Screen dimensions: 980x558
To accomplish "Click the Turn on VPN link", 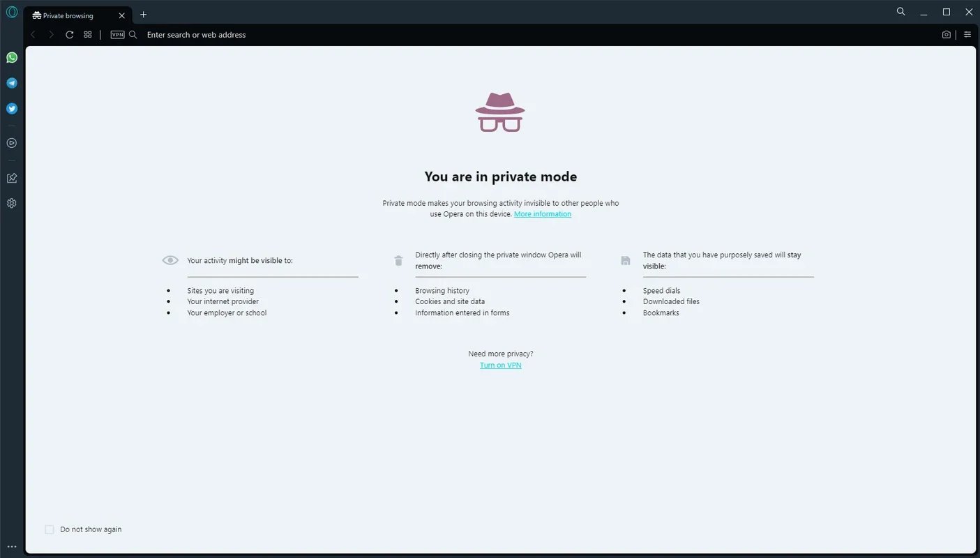I will (501, 365).
